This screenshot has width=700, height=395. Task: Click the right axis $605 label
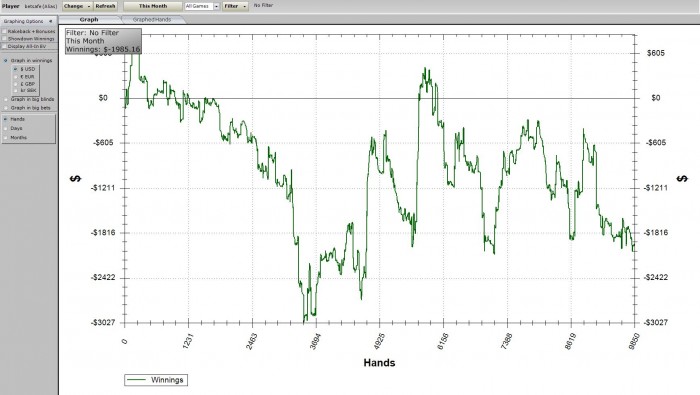point(656,53)
